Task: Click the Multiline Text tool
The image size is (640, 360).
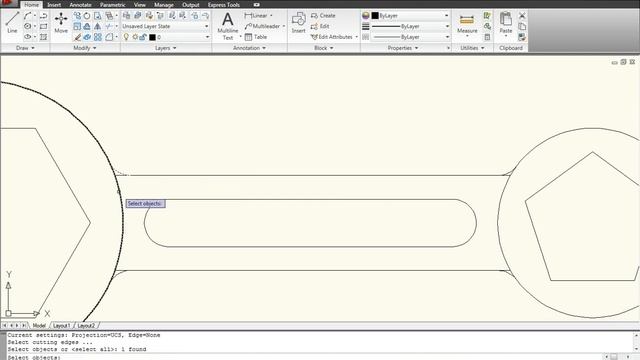Action: click(228, 26)
